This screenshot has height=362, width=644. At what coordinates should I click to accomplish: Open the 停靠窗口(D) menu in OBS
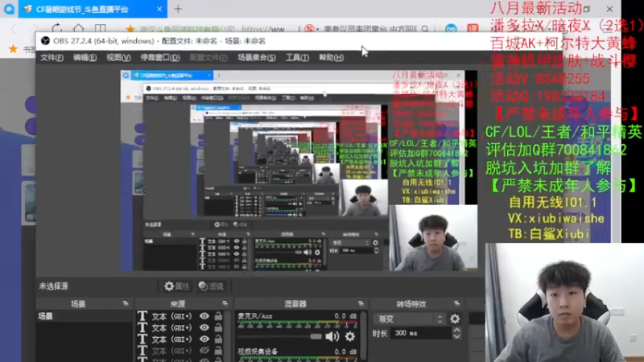pos(160,57)
